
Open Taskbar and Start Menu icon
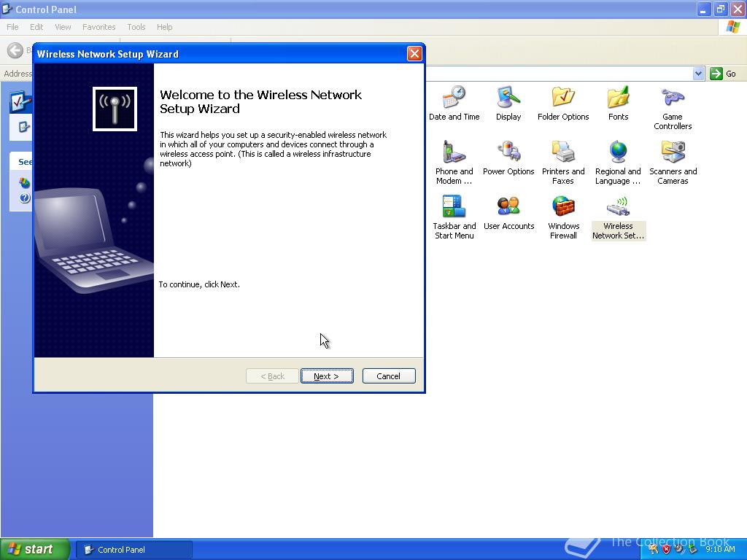click(454, 217)
